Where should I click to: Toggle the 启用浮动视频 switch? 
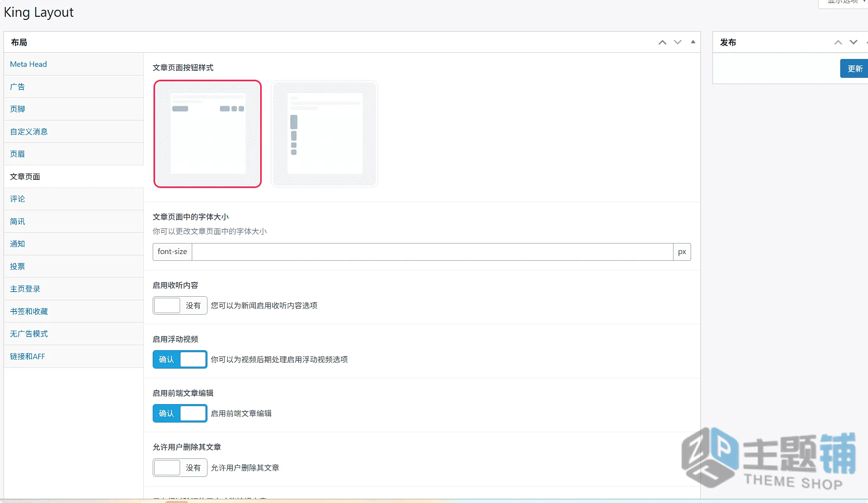click(x=180, y=359)
